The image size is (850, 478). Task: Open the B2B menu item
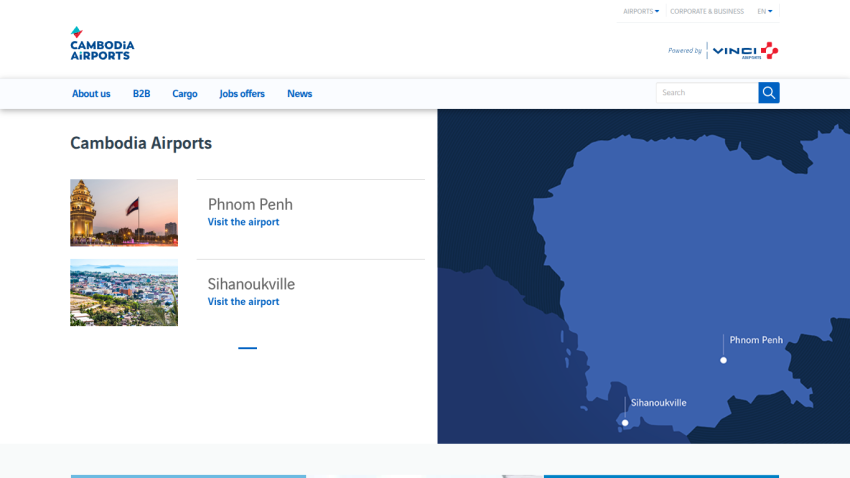[141, 94]
